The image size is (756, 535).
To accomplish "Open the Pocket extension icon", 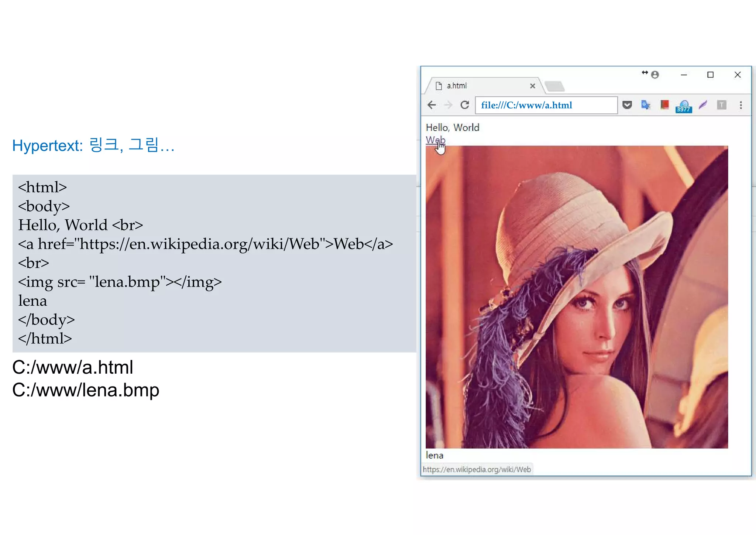I will pos(627,105).
